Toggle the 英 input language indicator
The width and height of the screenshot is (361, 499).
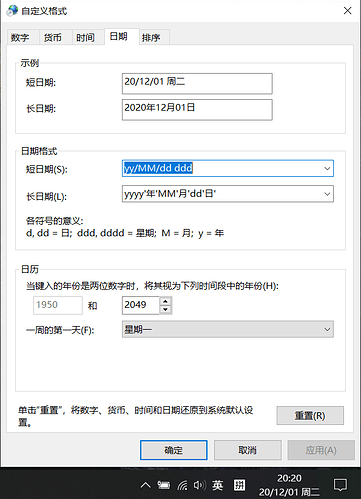pos(218,485)
